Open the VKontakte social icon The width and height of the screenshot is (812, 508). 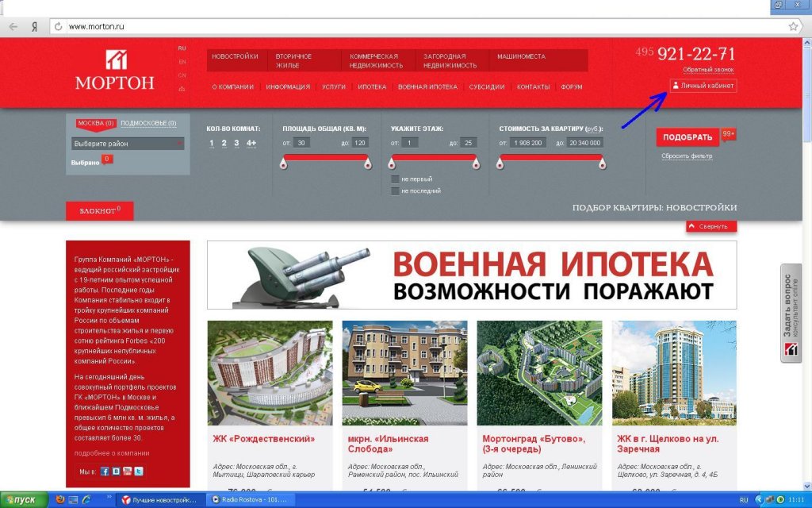[116, 471]
